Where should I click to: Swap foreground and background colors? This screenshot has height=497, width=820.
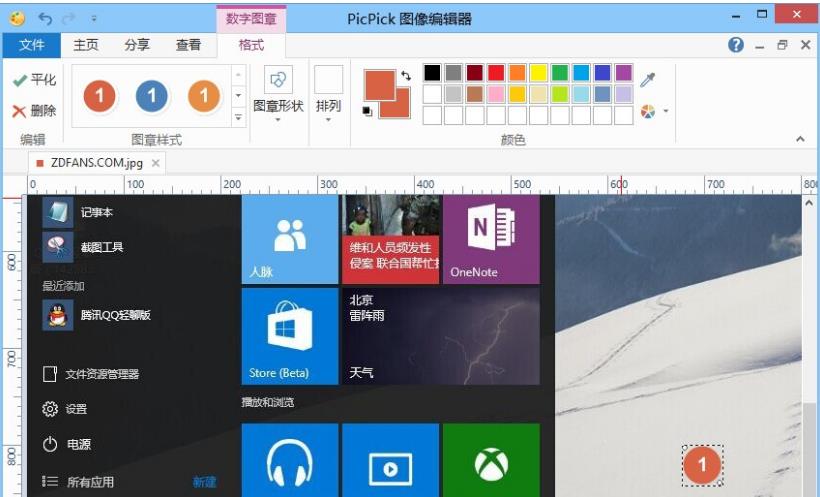pos(406,75)
